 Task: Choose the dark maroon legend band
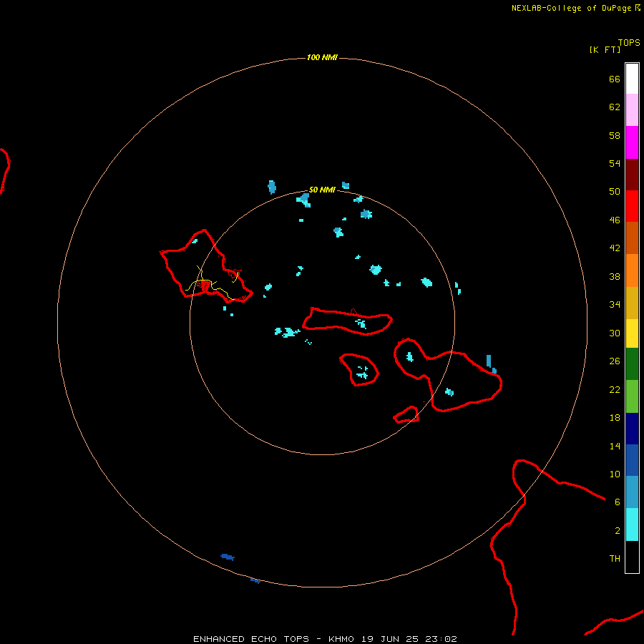632,175
